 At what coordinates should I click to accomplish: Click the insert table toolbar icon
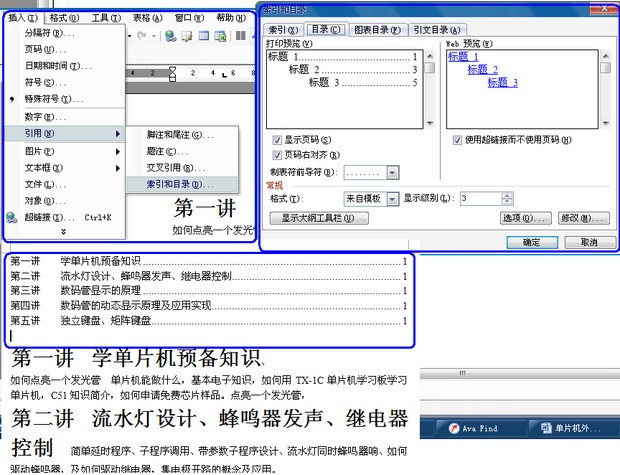point(203,36)
